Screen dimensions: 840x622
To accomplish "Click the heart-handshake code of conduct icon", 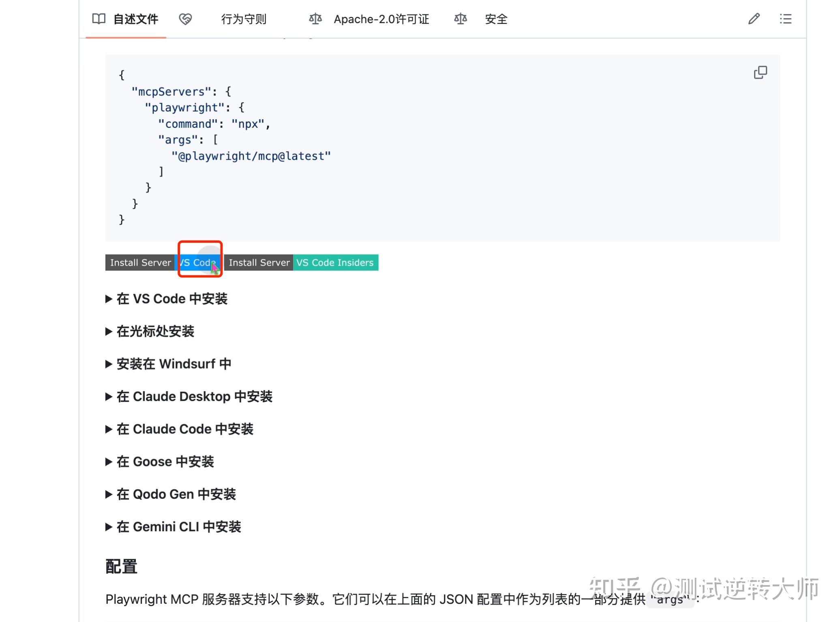I will (185, 19).
